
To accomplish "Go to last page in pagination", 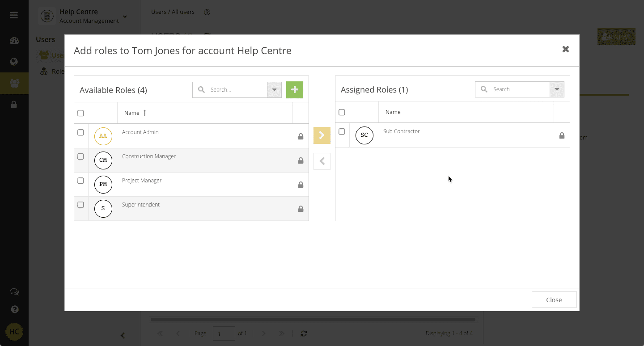I will (281, 333).
